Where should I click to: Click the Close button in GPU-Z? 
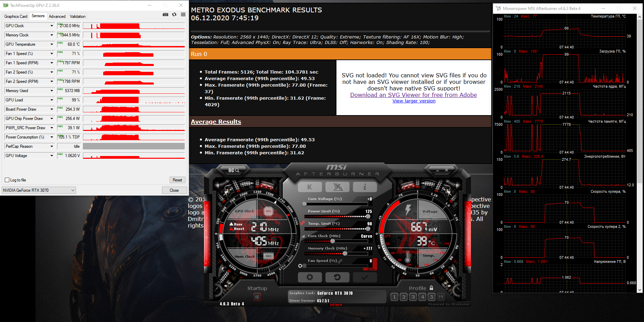pos(174,190)
